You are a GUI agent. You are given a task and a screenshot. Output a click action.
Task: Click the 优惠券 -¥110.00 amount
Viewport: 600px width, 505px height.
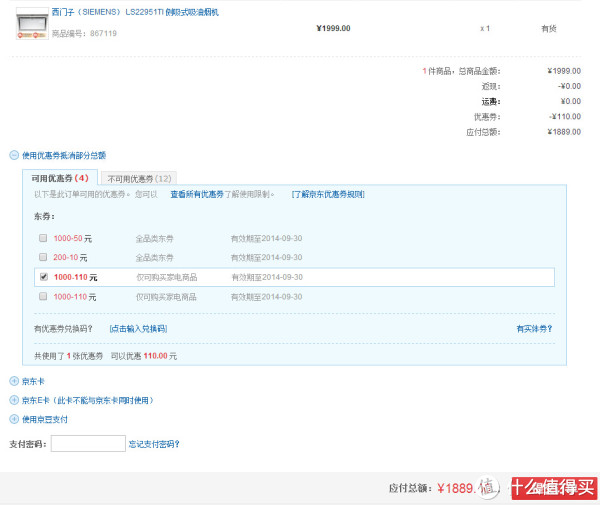click(565, 117)
